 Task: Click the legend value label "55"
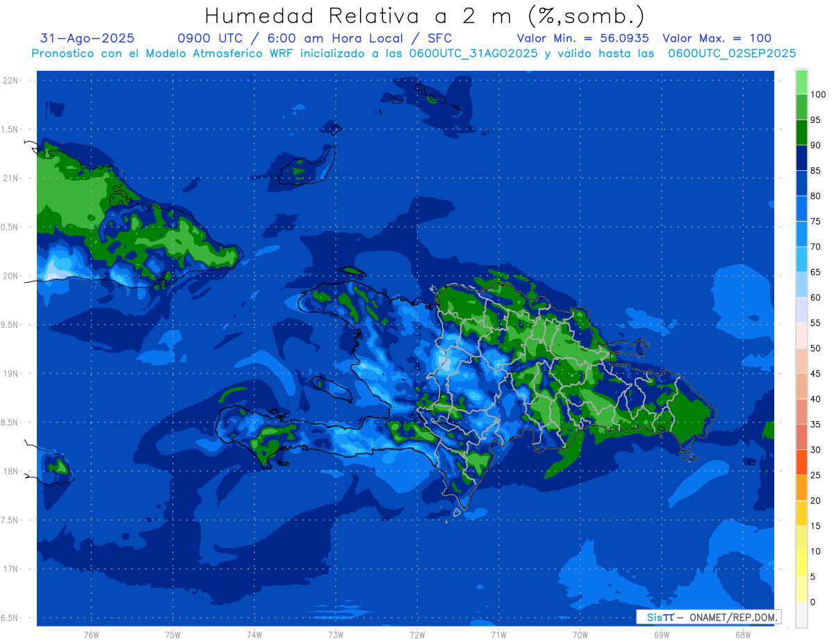click(x=815, y=323)
